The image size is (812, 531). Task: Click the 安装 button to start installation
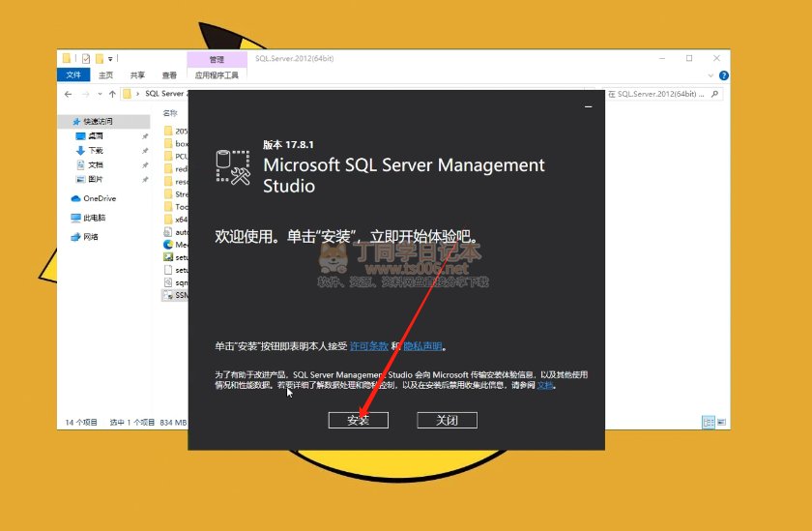pos(358,421)
